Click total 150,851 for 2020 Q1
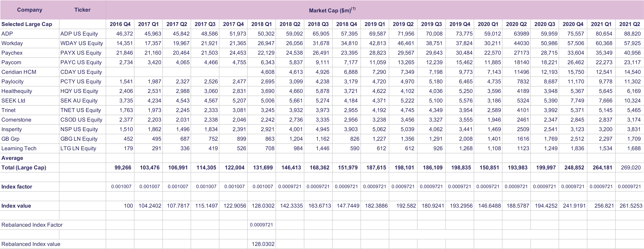The image size is (644, 249). click(489, 168)
